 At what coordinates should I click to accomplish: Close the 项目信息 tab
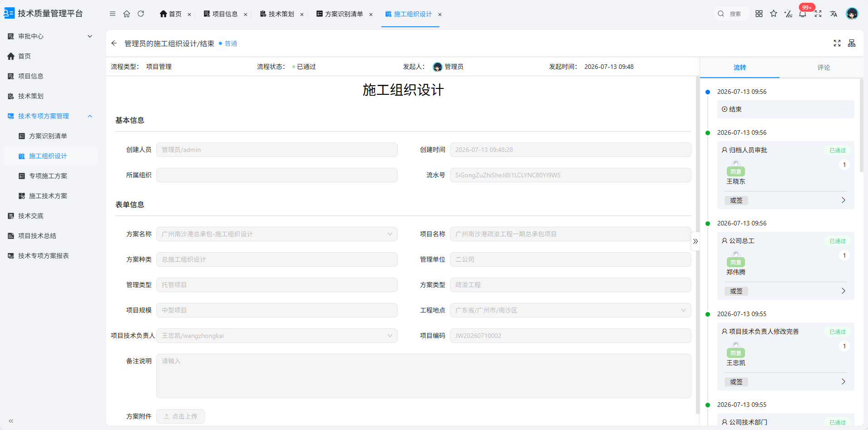click(246, 15)
